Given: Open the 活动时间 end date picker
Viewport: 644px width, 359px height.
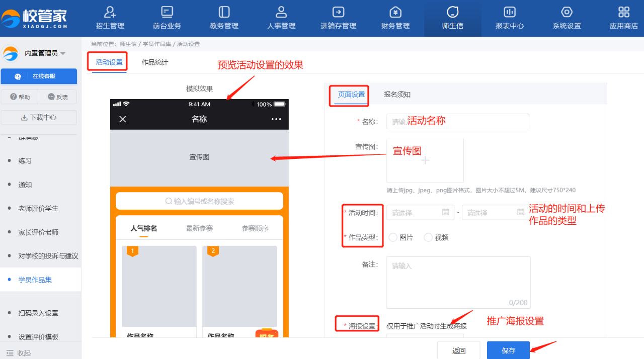Looking at the screenshot, I should tap(495, 212).
